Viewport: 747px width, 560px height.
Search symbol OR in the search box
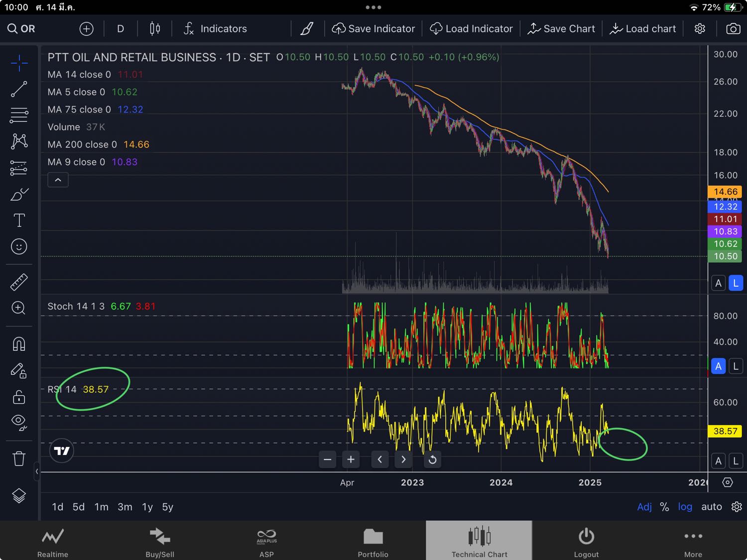point(21,29)
